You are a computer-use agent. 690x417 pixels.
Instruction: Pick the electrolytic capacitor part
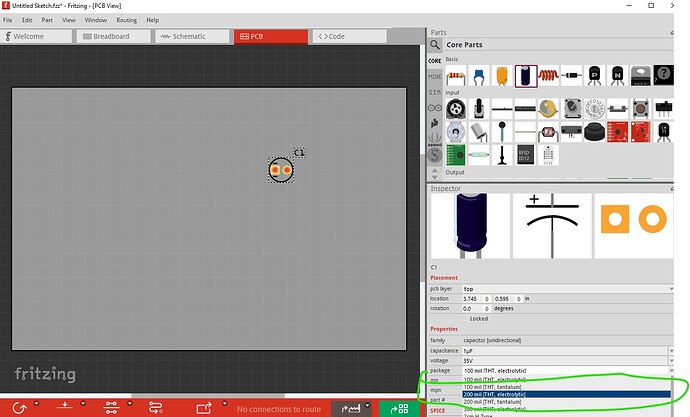pos(525,77)
